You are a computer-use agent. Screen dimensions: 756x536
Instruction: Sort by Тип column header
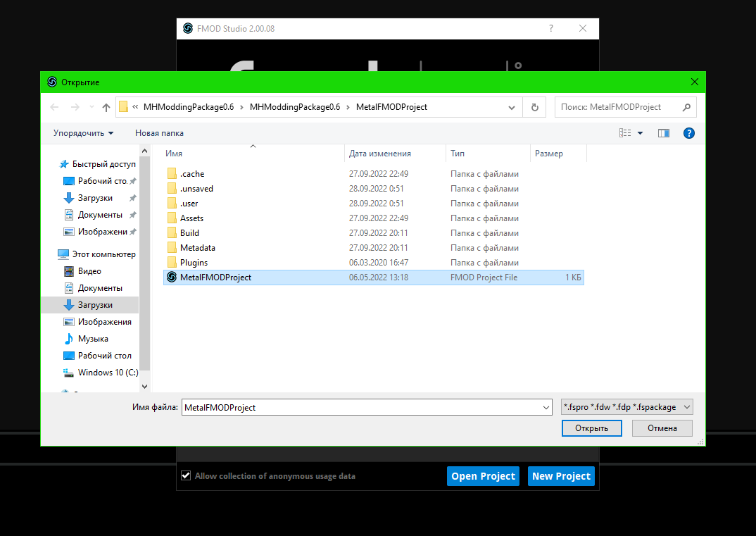pos(488,154)
